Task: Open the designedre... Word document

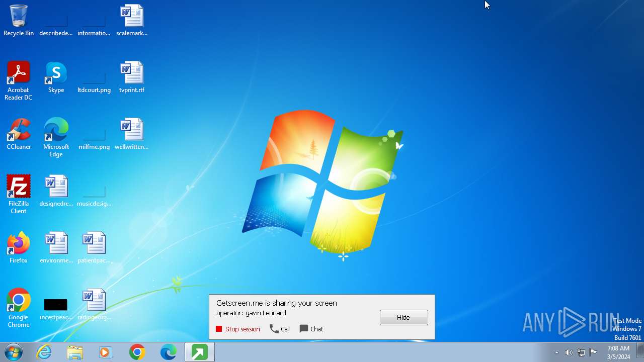Action: point(56,191)
